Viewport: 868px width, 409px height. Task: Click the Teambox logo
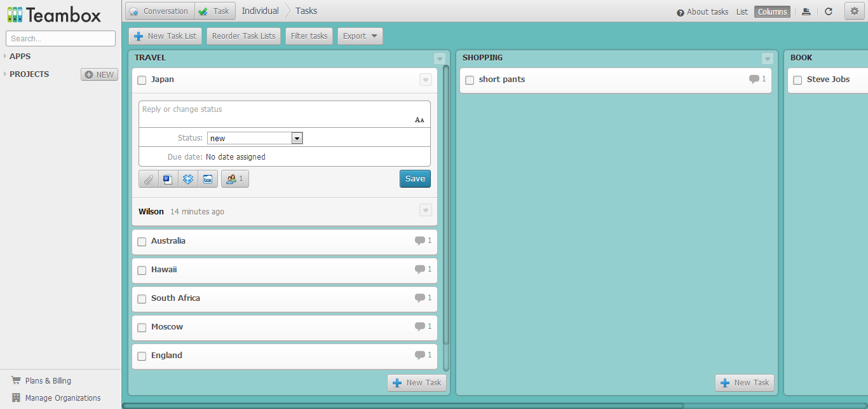coord(54,15)
